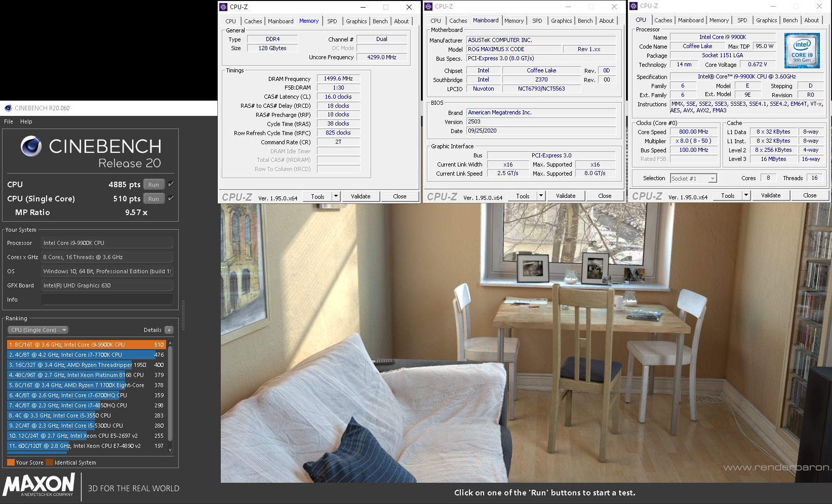Click the Processor field Intel Core i9-9900K

pos(107,243)
